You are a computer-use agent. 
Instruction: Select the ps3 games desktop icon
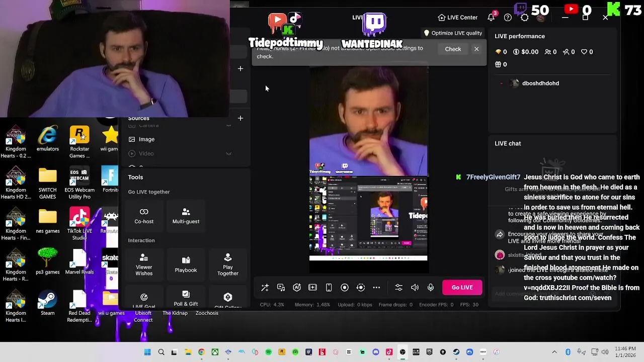click(48, 261)
